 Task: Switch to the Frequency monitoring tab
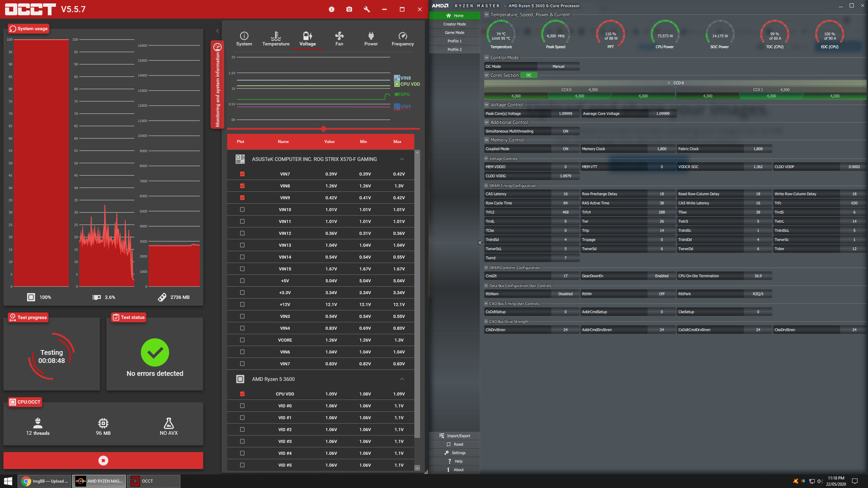pos(403,39)
